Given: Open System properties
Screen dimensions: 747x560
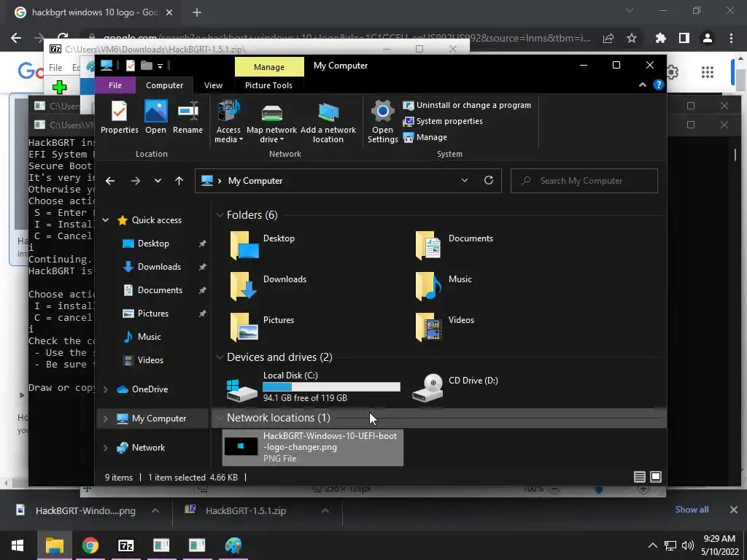Looking at the screenshot, I should (443, 122).
